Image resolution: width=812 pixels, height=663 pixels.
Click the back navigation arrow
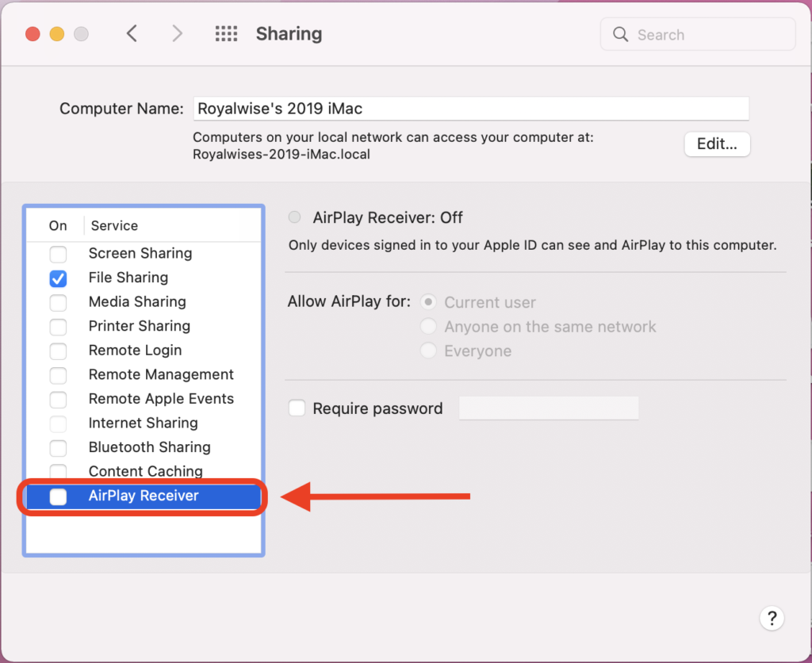point(132,33)
